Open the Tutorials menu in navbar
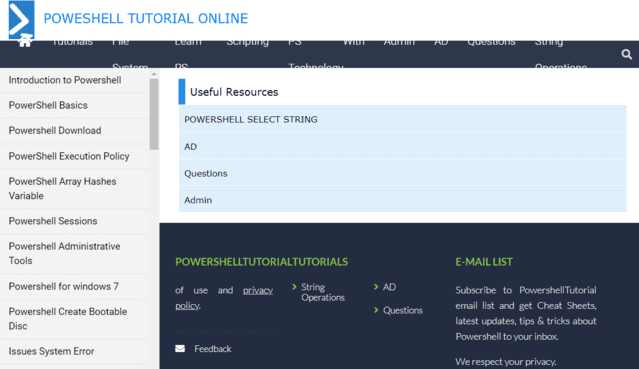This screenshot has height=369, width=639. tap(73, 43)
